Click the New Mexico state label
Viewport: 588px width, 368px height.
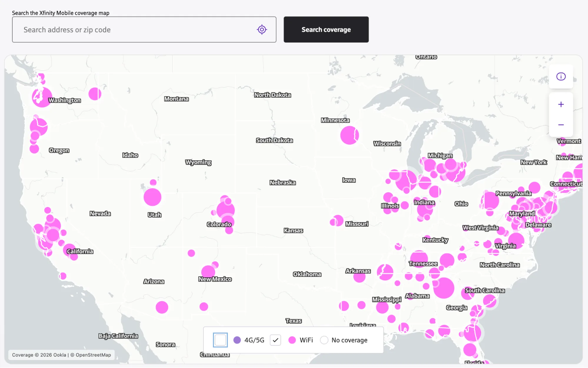click(x=215, y=279)
